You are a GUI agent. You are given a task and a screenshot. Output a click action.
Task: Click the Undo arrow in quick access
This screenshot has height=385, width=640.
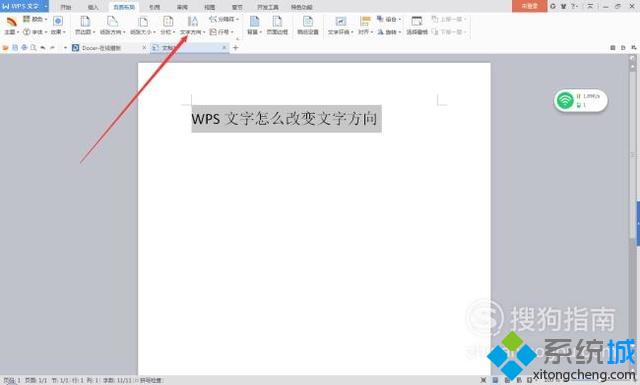42,48
